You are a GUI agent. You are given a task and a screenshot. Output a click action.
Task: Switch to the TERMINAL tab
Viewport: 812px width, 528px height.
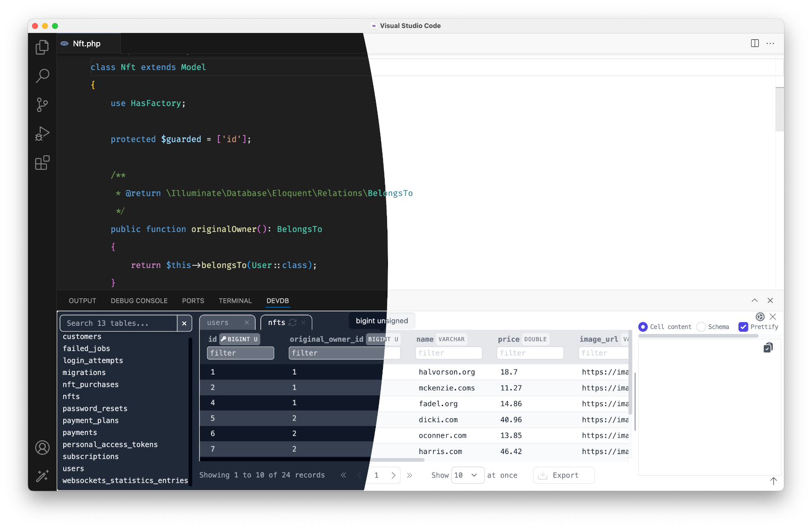coord(235,301)
